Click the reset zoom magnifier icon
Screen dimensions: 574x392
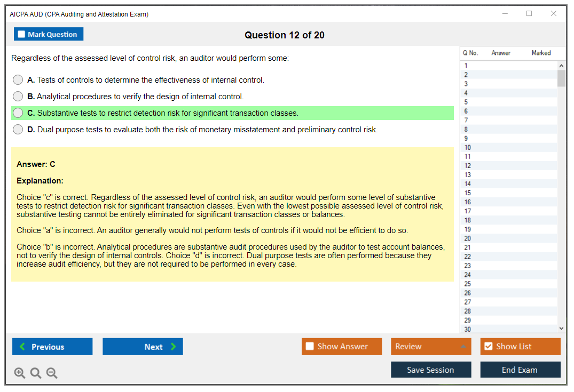[x=36, y=373]
